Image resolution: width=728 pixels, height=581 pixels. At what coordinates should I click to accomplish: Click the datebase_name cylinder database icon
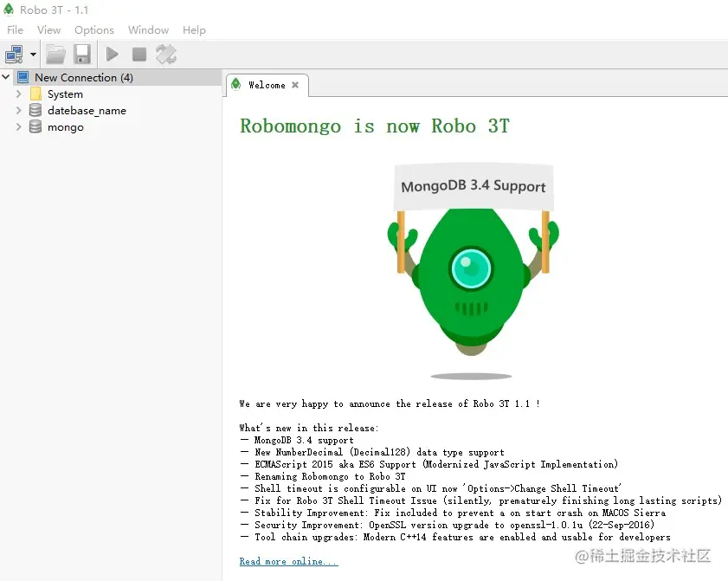coord(35,110)
